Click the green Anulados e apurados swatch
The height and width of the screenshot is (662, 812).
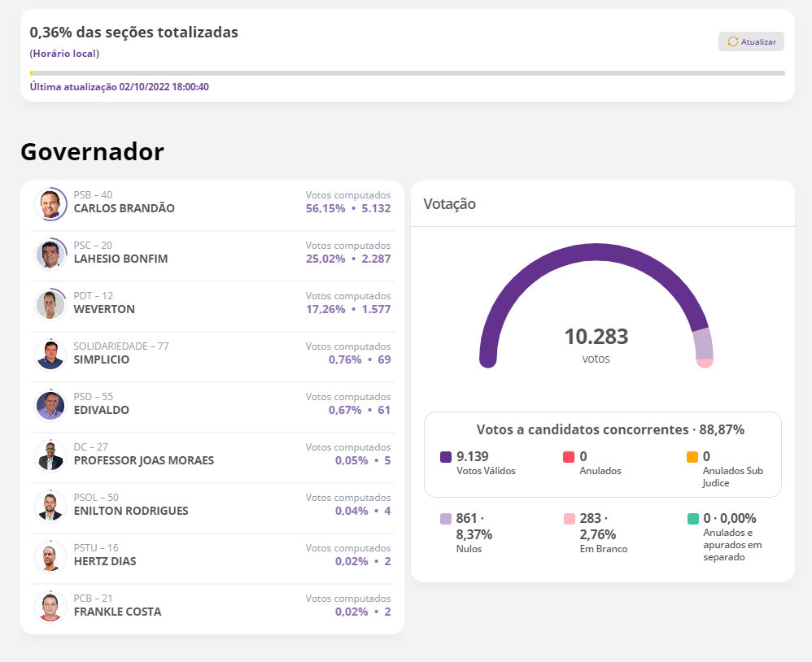(x=692, y=519)
